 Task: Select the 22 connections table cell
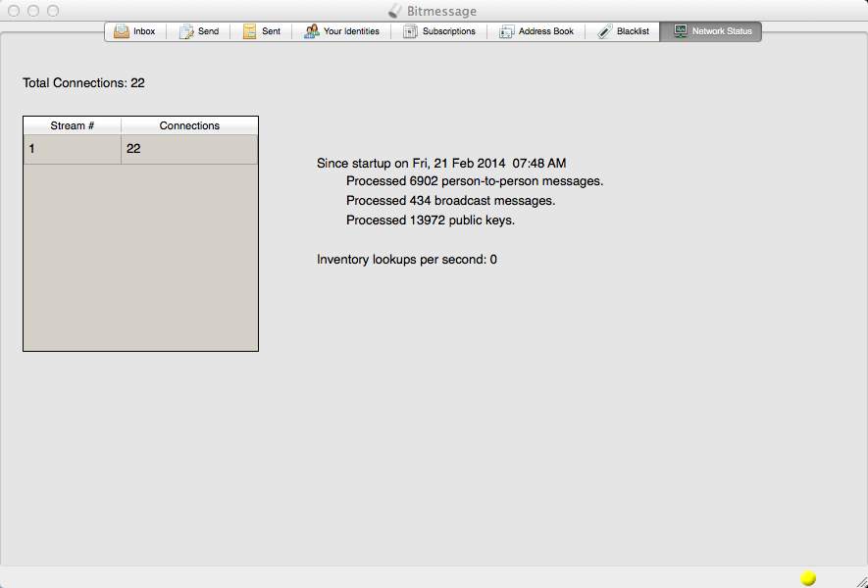pos(189,149)
